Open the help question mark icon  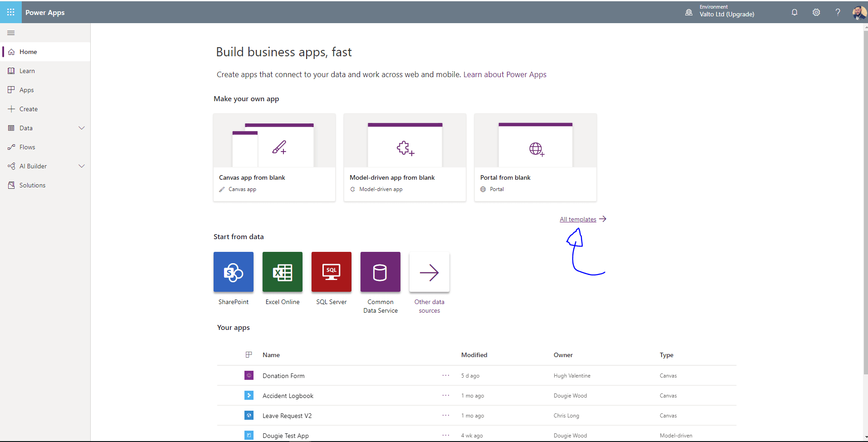838,12
